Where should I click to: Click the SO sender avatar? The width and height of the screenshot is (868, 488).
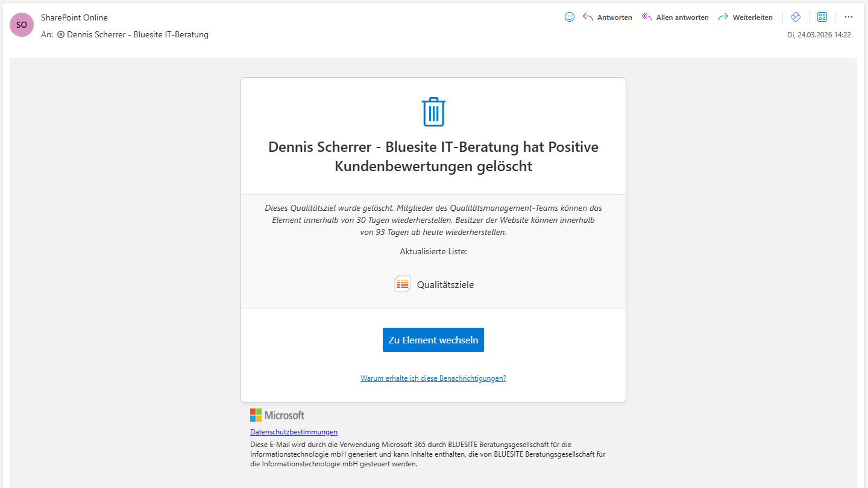click(x=22, y=25)
